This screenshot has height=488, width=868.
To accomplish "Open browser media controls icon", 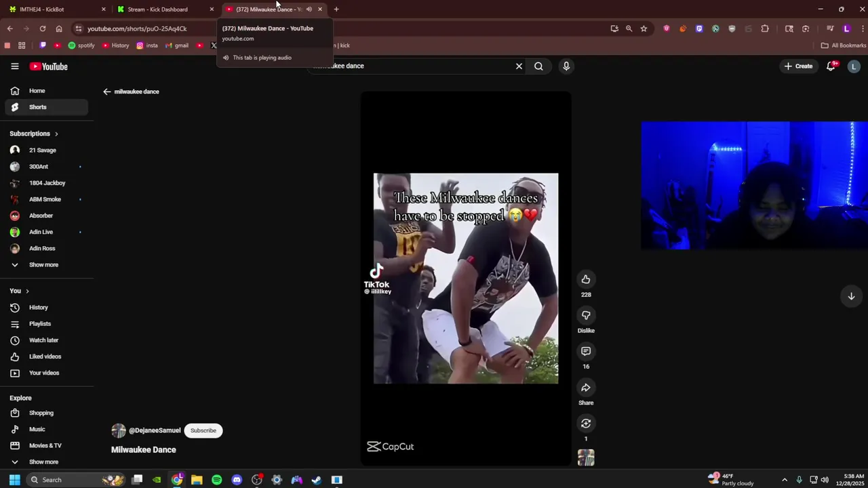I will (x=829, y=28).
